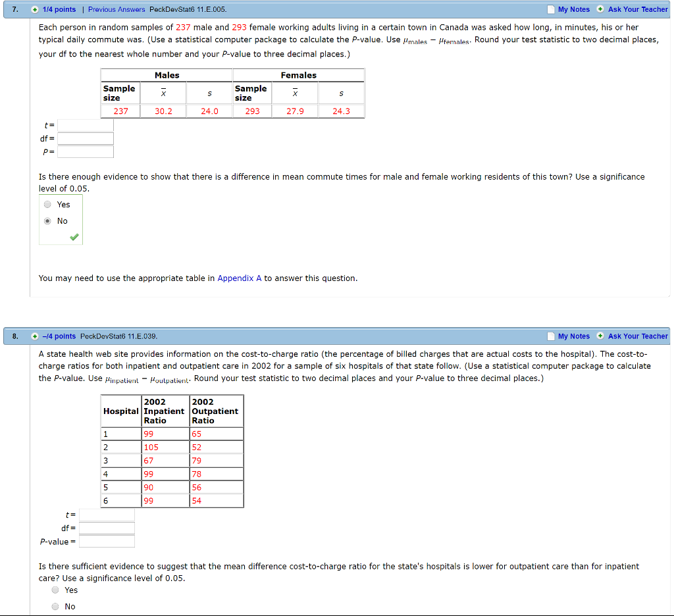
Task: Click –/4 points link in question 8
Action: pyautogui.click(x=59, y=336)
